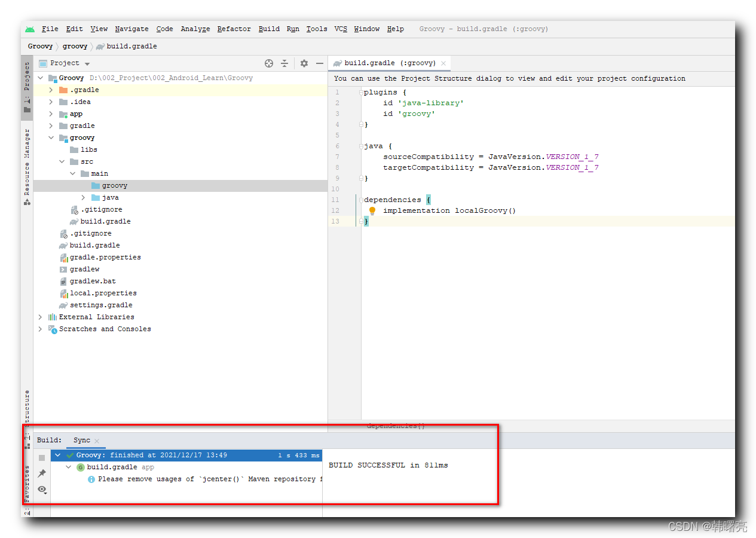Expand the .gradle folder
Image resolution: width=756 pixels, height=538 pixels.
[51, 90]
